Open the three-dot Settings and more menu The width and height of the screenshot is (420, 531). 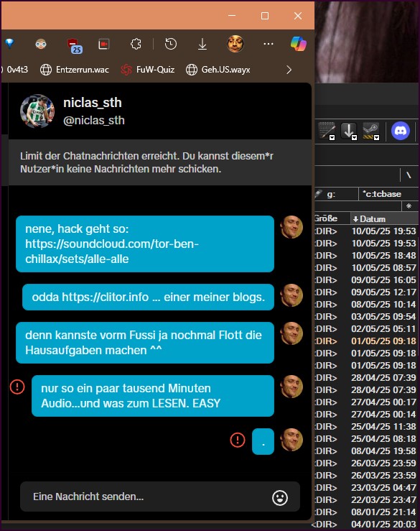point(269,44)
